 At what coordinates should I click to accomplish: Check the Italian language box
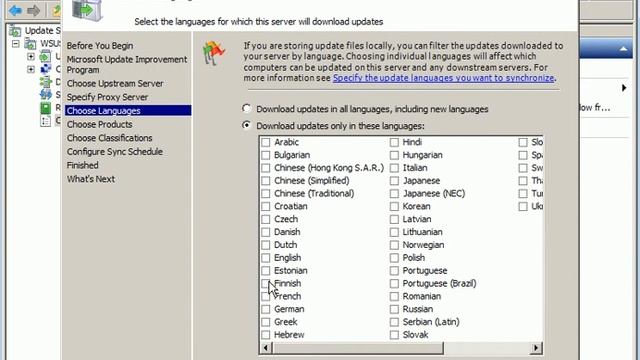[x=394, y=168]
